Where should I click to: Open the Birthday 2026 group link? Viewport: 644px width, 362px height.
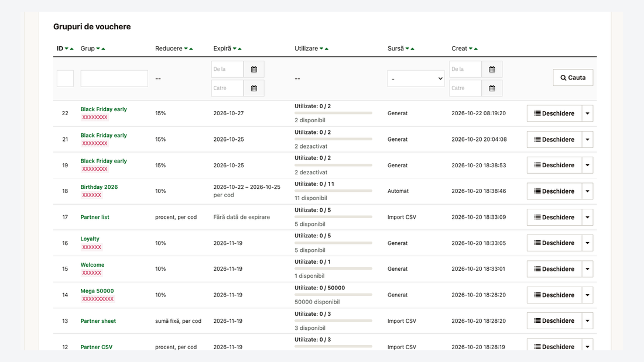pyautogui.click(x=99, y=187)
